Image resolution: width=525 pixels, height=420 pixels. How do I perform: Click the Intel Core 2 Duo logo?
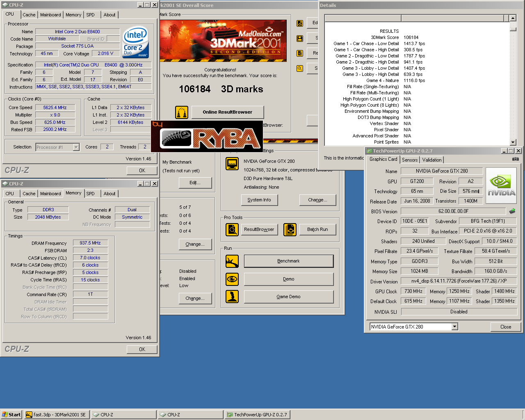point(136,43)
